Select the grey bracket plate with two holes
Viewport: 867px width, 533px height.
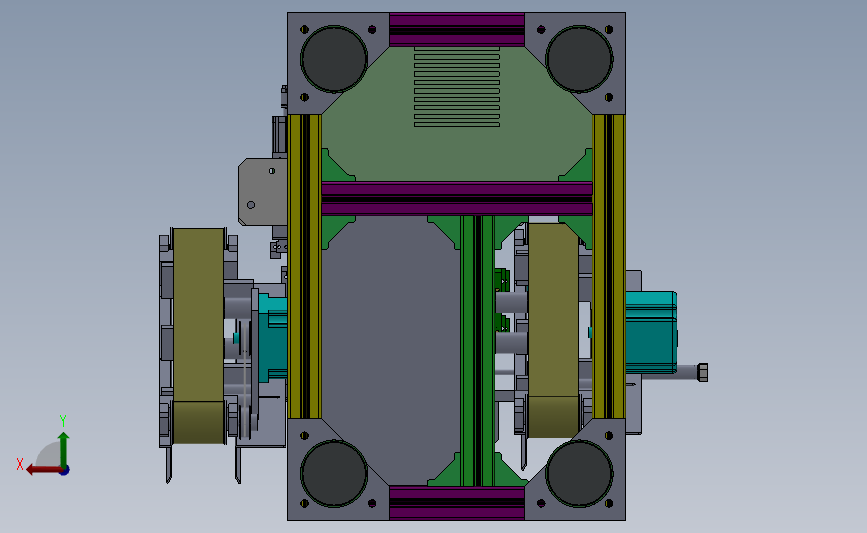point(263,192)
